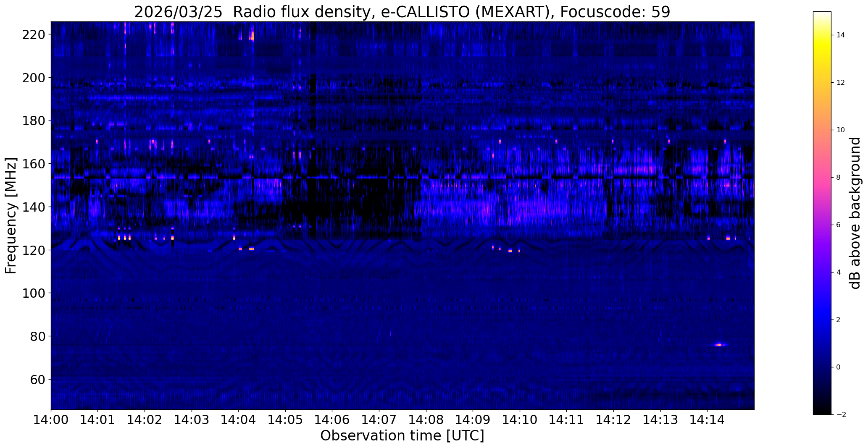Pick the colorbar tick labeled 4
Viewport: 868px width, 448px height.
(x=839, y=272)
